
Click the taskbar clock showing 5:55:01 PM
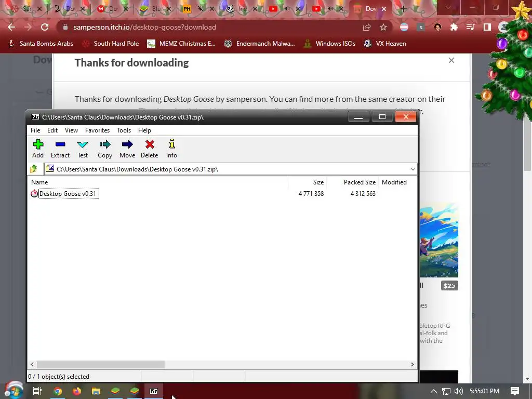tap(484, 391)
